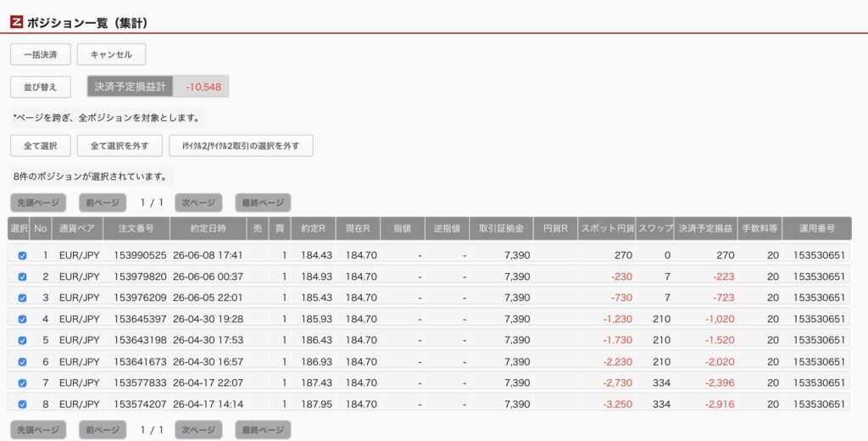Open the 並び替え sort option

(41, 87)
